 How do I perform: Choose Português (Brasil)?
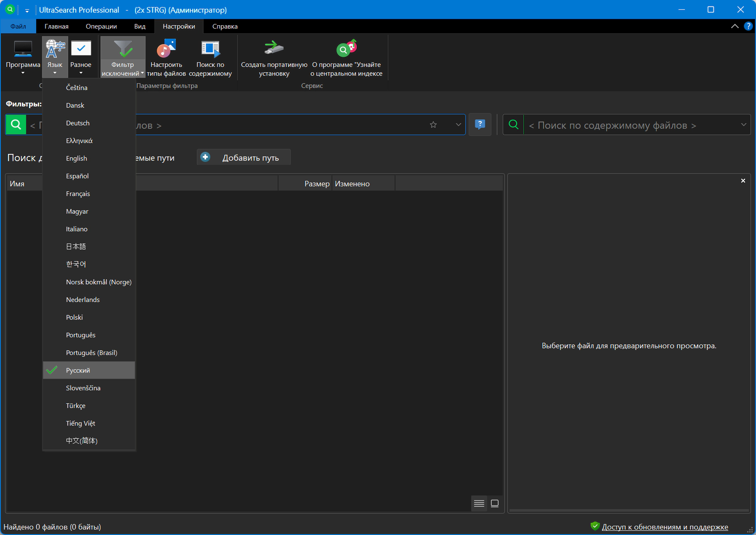(x=89, y=352)
